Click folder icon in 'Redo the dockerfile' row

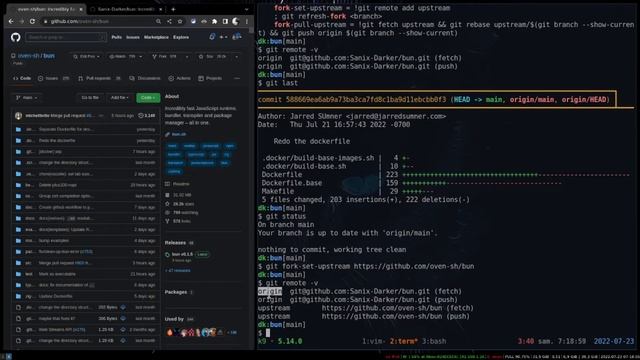pos(18,140)
